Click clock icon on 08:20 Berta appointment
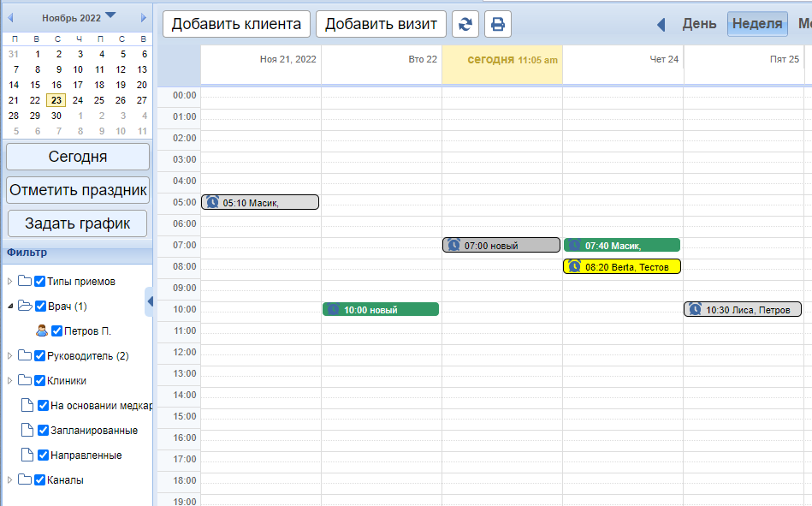 [574, 267]
